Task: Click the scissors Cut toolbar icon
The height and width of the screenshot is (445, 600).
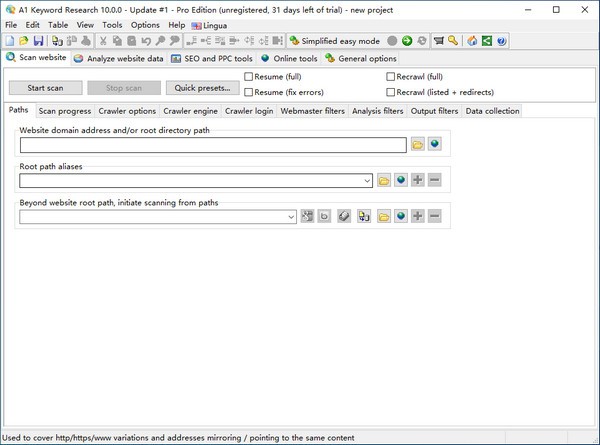Action: [103, 41]
